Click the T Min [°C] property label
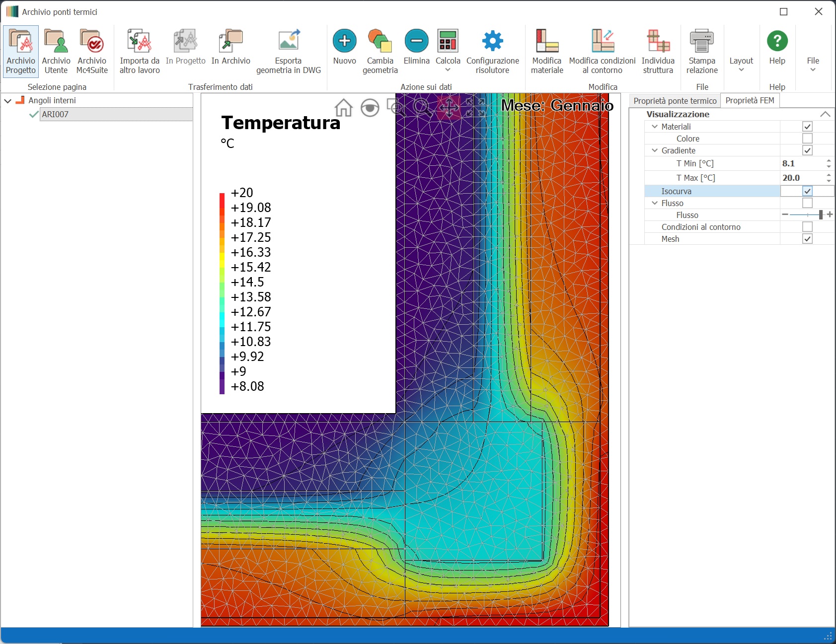 click(695, 163)
